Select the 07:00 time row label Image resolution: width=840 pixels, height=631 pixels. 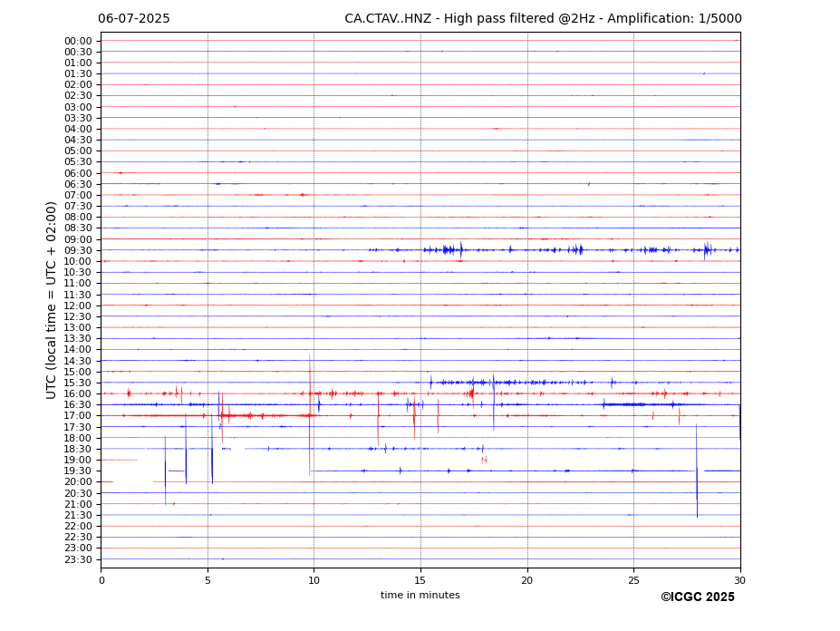pos(78,195)
